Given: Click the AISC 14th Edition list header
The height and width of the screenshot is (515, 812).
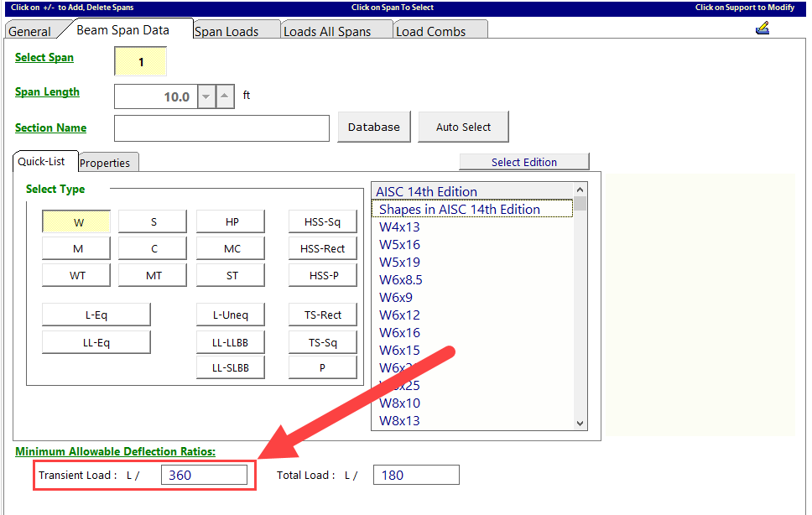Looking at the screenshot, I should (472, 191).
